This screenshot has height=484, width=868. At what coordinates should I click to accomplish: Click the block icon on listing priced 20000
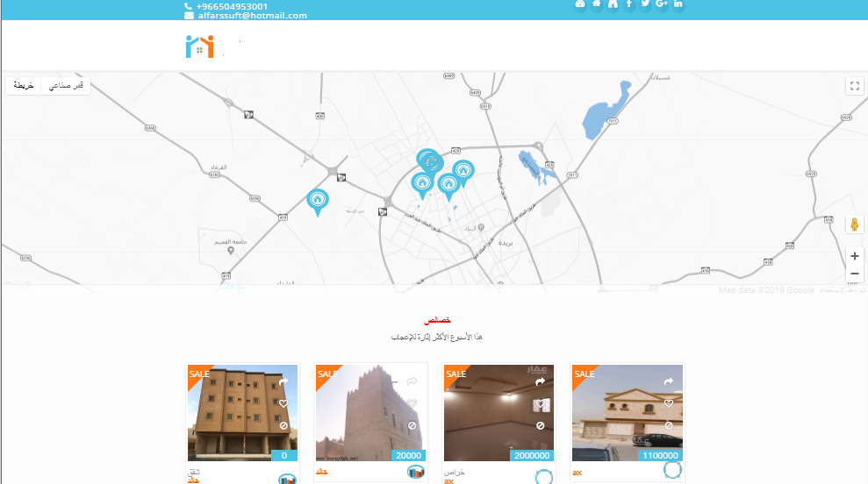point(412,425)
